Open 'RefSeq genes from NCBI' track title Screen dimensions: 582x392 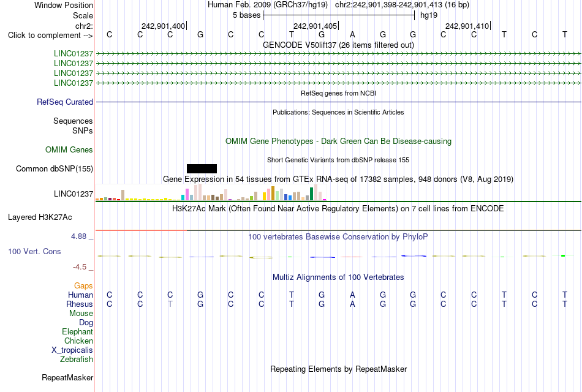point(338,93)
